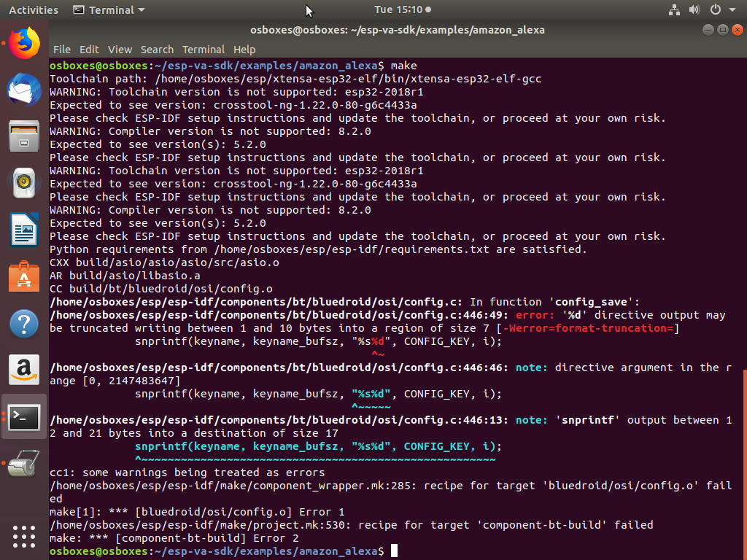This screenshot has width=747, height=560.
Task: Mute sound via the speaker icon
Action: [693, 10]
